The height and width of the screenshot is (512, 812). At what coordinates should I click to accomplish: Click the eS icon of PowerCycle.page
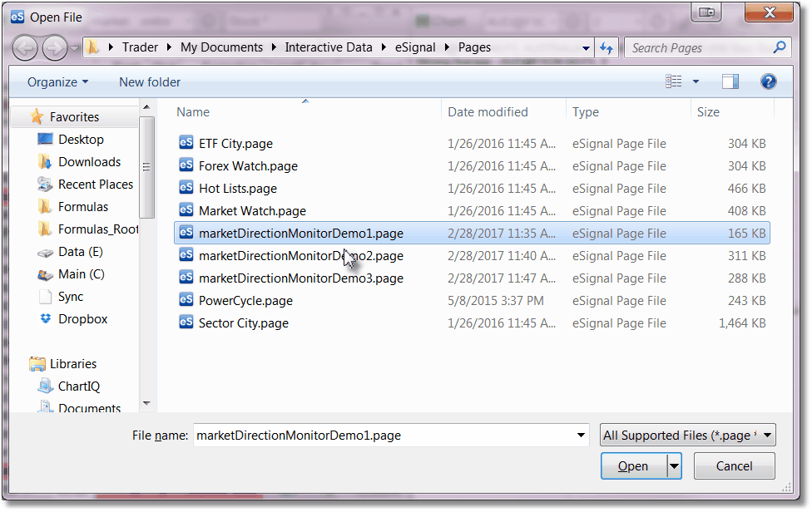[x=186, y=299]
